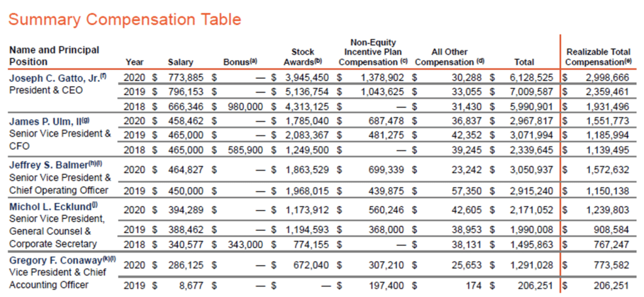Click the Non-Equity Incentive Plan Compensation header
This screenshot has height=297, width=644.
coord(373,53)
